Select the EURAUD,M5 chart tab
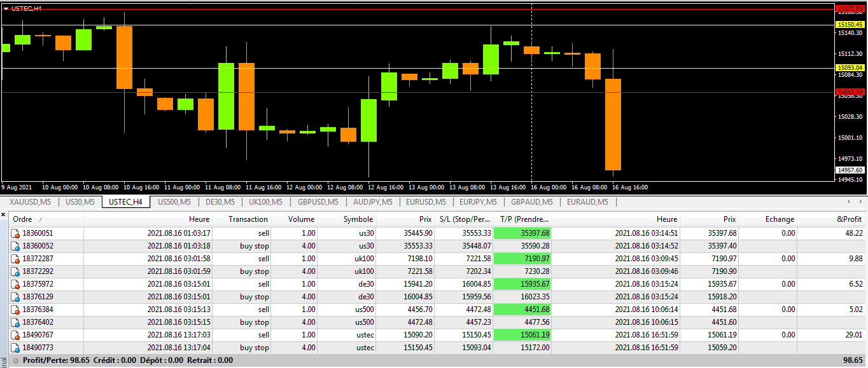The image size is (868, 368). click(x=587, y=202)
